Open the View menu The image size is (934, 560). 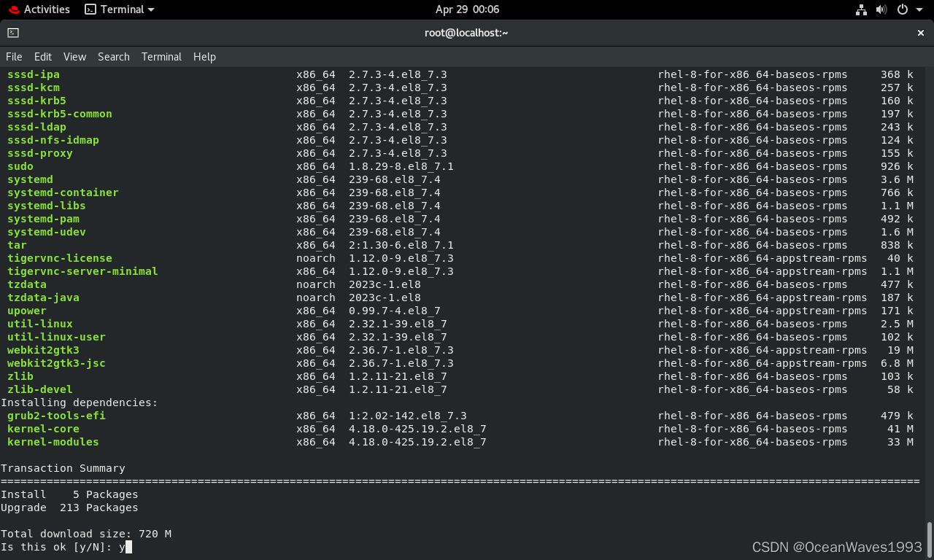[x=74, y=57]
